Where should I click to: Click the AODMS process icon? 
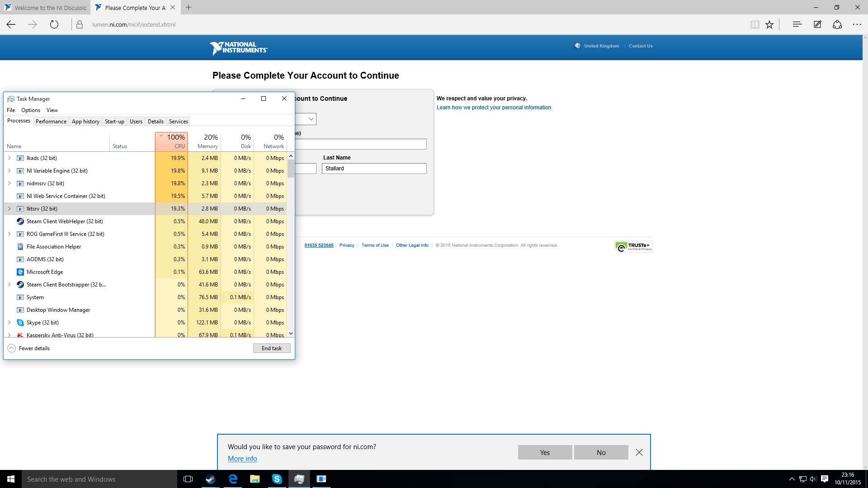pos(20,258)
